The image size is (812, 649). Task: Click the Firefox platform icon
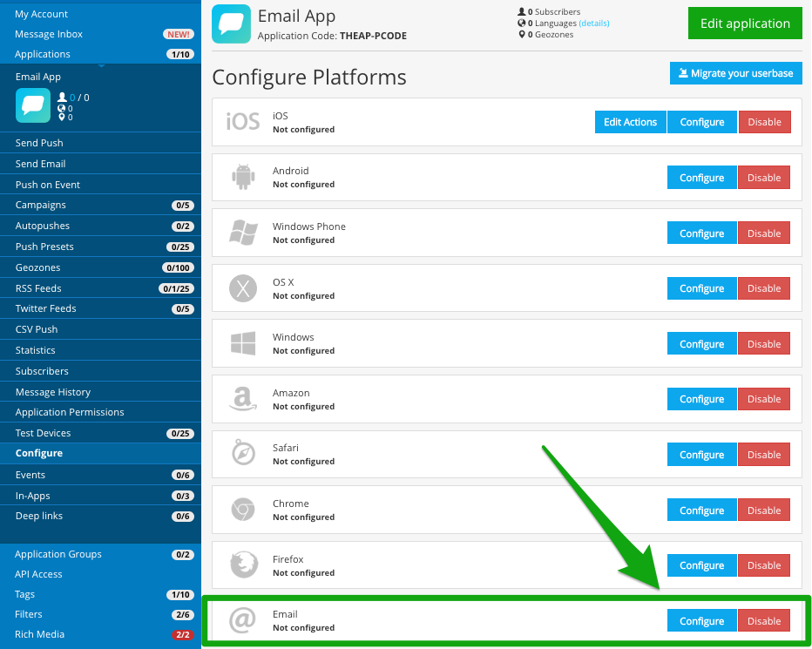point(244,564)
